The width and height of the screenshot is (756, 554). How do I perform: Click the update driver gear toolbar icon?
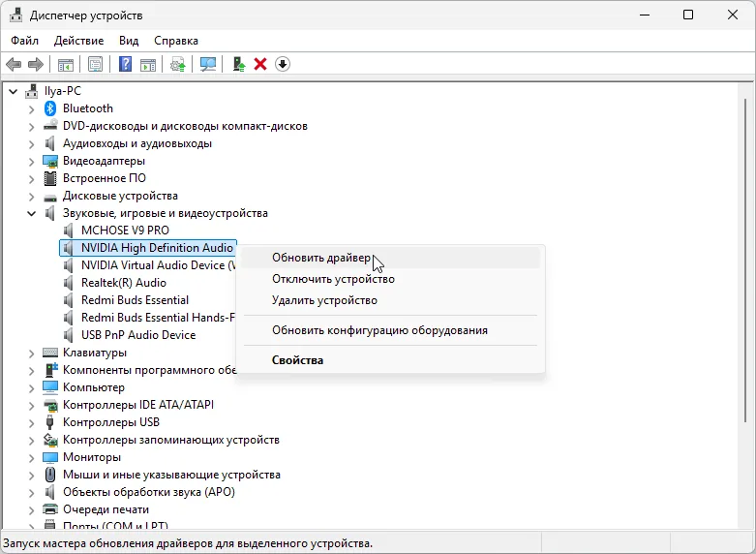(x=178, y=64)
